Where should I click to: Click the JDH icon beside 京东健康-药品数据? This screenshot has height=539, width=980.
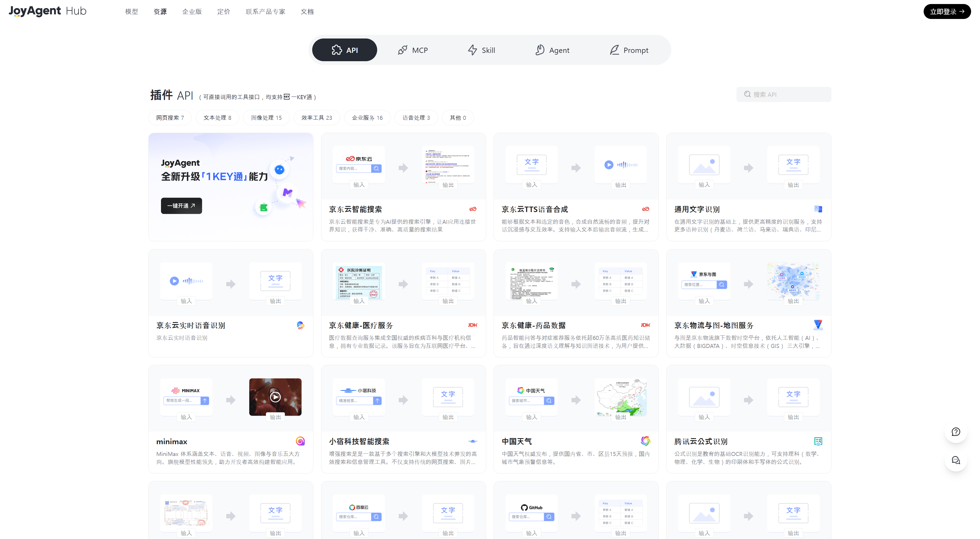[x=646, y=325]
